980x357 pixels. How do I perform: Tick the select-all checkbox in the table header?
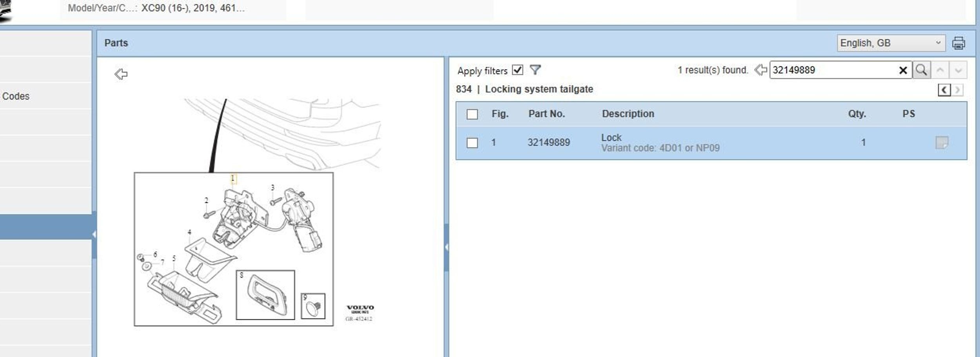point(472,114)
